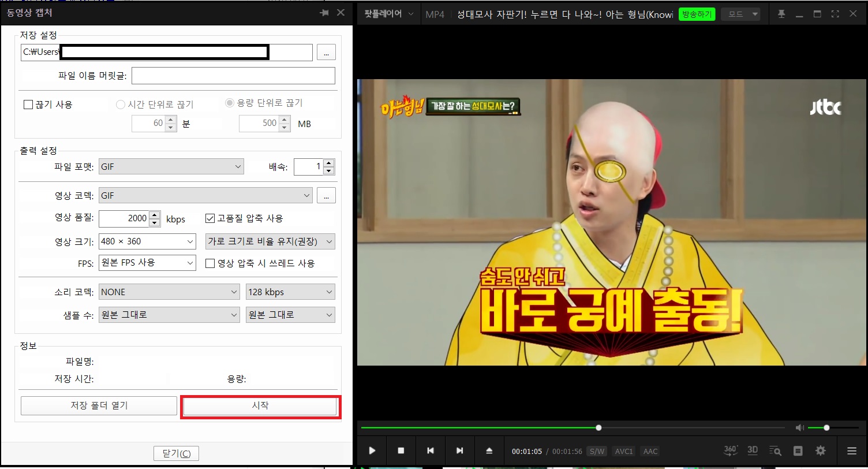Open the 128 kbps bitrate dropdown
Viewport: 868px width, 469px height.
pyautogui.click(x=290, y=292)
